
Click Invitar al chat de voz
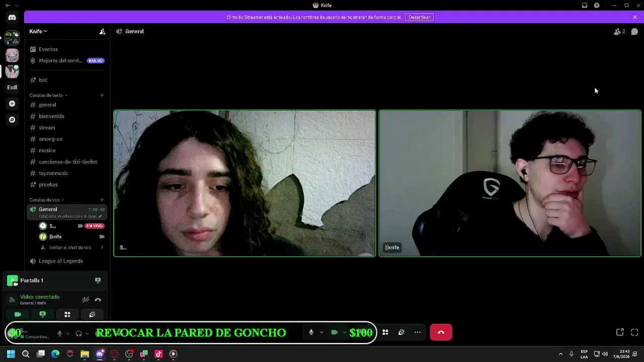(70, 247)
